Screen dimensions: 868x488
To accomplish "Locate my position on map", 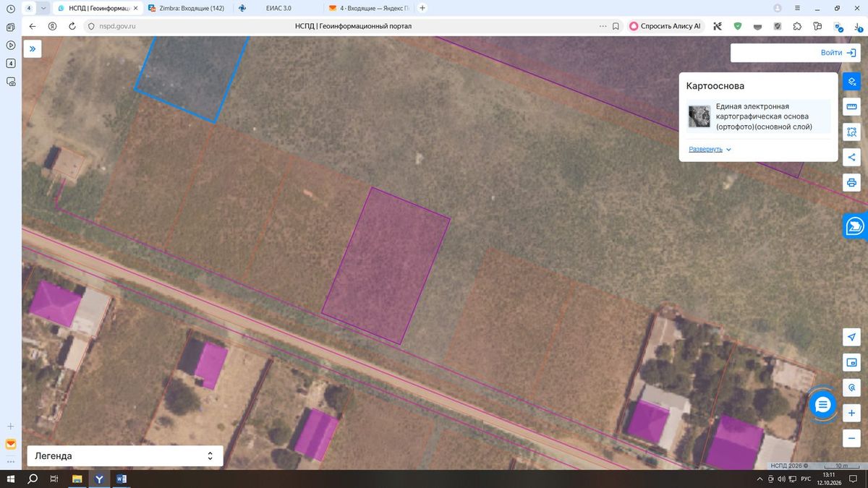I will pyautogui.click(x=852, y=338).
